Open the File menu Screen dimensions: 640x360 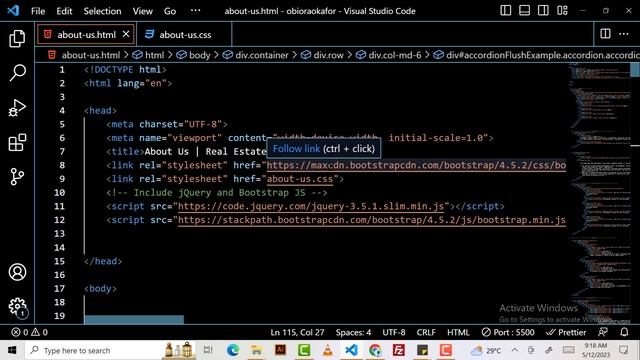pos(38,11)
